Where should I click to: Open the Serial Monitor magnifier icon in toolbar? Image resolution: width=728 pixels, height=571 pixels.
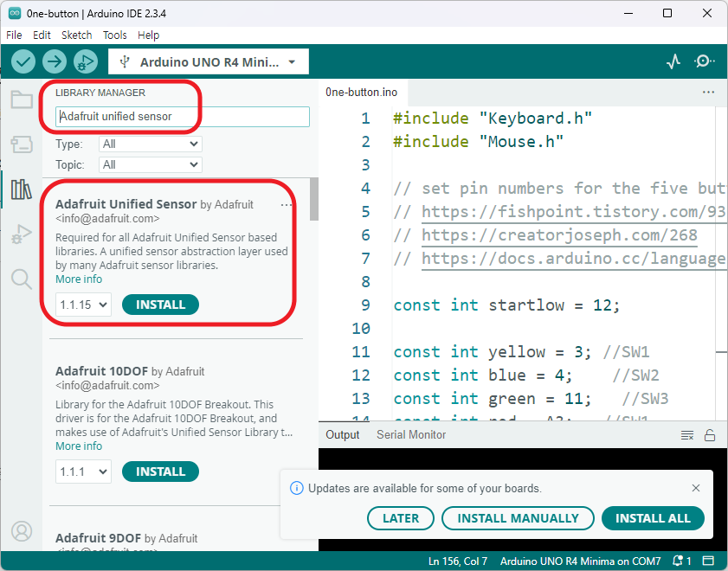[x=705, y=61]
